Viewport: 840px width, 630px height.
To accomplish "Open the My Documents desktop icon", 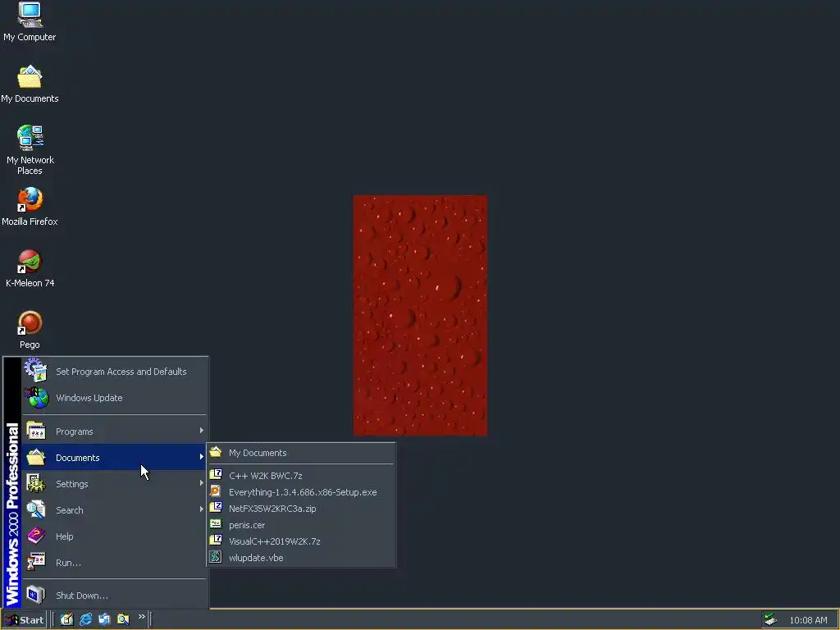I will pyautogui.click(x=30, y=84).
